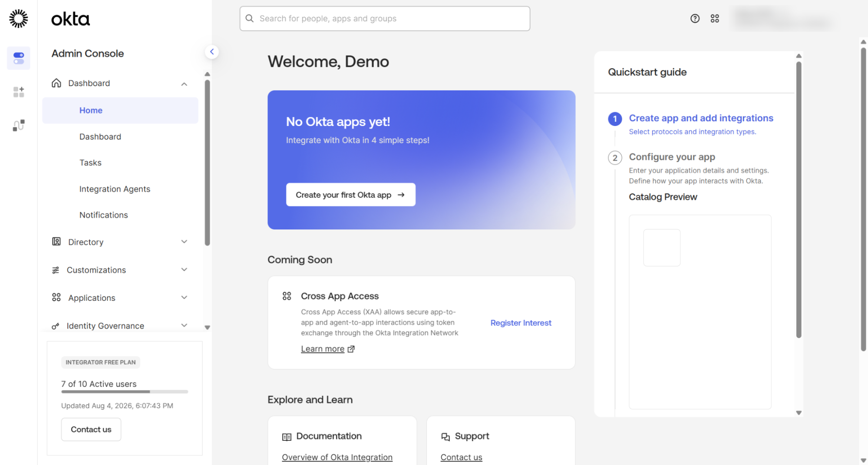Click the sidebar navigation scrollbar
This screenshot has height=465, width=868.
pos(208,163)
